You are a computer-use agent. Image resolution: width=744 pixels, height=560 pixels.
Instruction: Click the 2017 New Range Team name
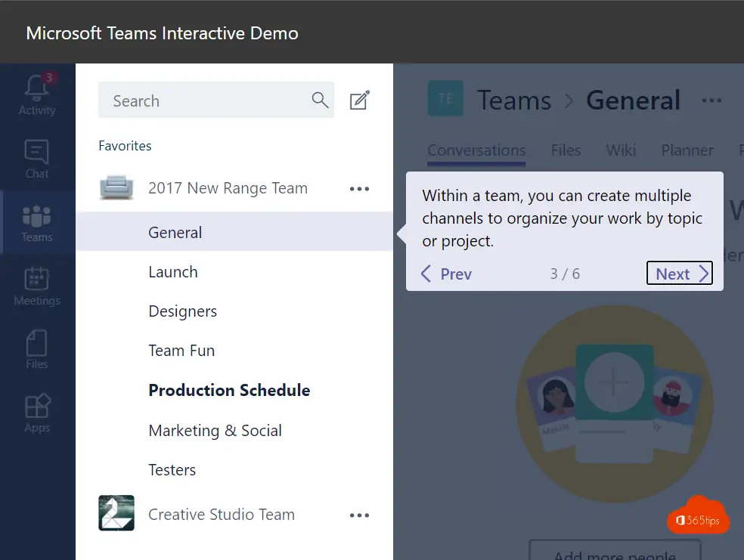[x=228, y=188]
